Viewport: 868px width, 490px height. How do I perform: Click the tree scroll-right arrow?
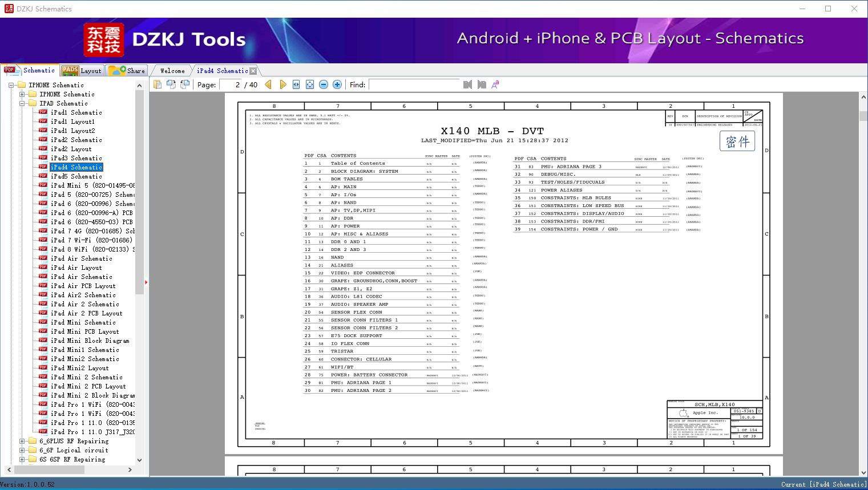(x=130, y=469)
